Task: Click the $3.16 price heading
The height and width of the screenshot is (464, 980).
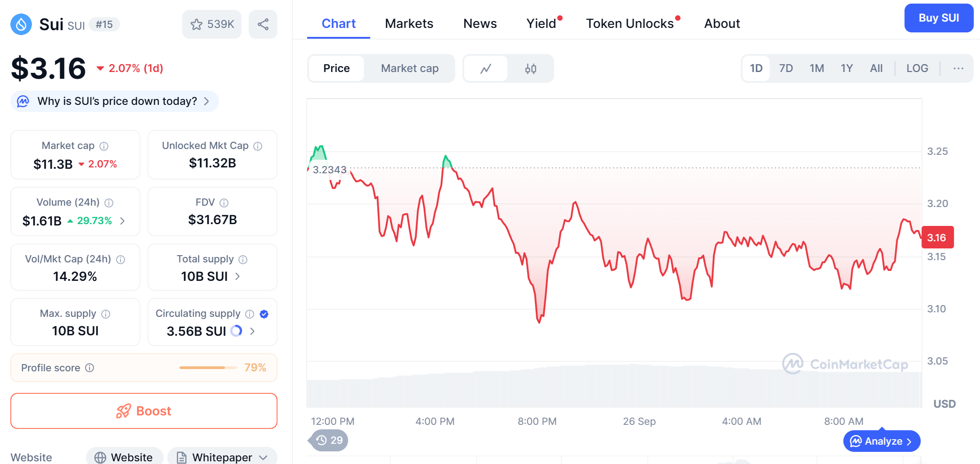Action: coord(48,68)
